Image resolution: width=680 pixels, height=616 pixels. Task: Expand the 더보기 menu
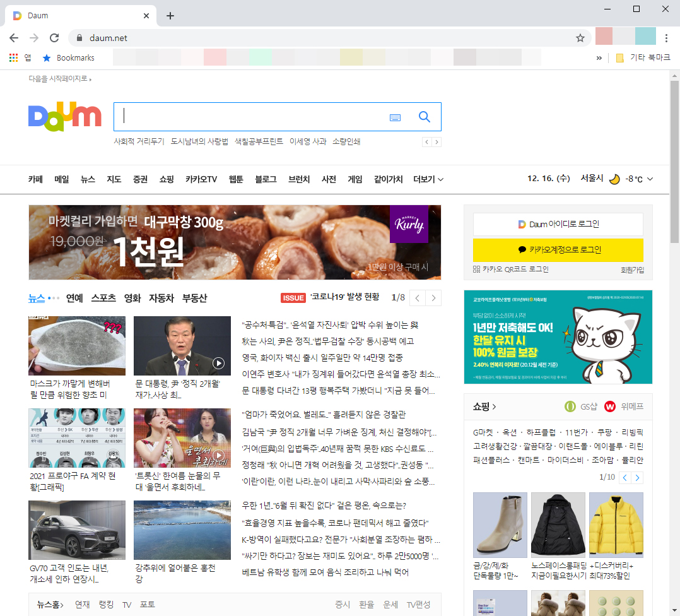click(428, 179)
